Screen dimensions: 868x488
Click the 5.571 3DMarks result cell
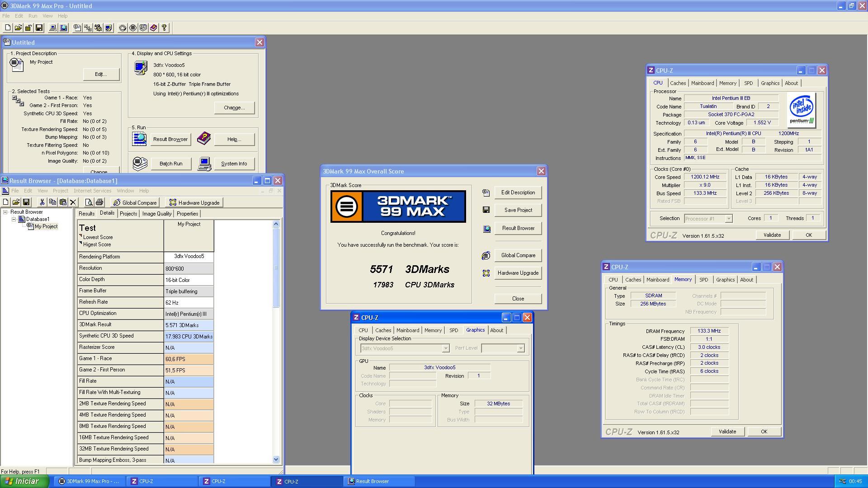click(x=189, y=325)
